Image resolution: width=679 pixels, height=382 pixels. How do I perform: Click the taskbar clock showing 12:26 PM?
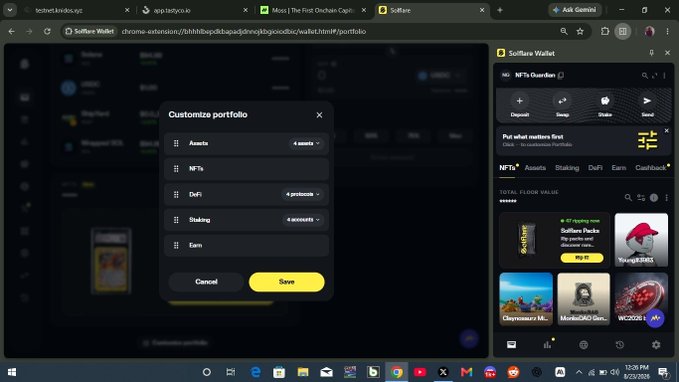pos(637,372)
